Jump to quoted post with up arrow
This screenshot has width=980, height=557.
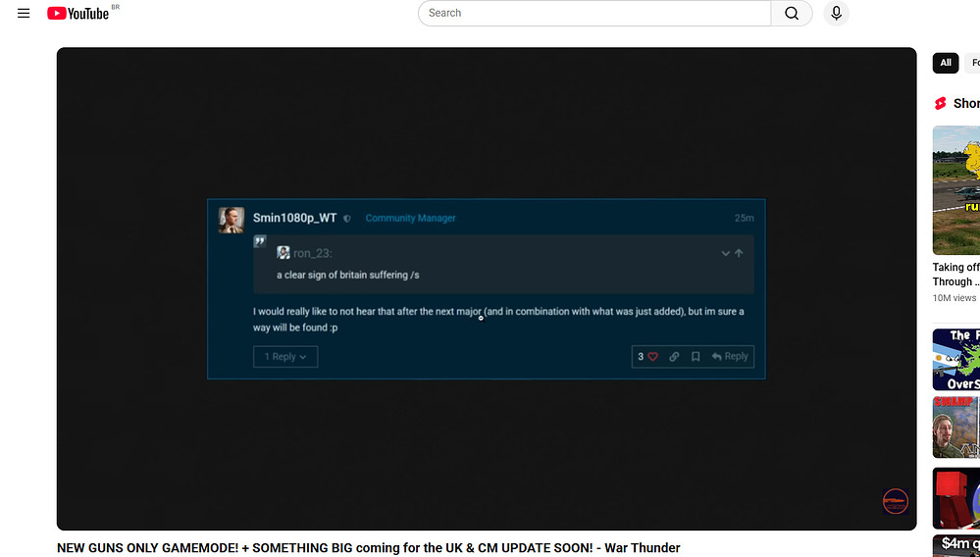tap(739, 253)
